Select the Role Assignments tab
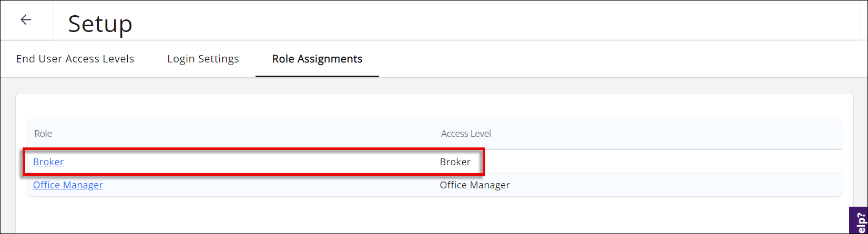 [x=317, y=59]
